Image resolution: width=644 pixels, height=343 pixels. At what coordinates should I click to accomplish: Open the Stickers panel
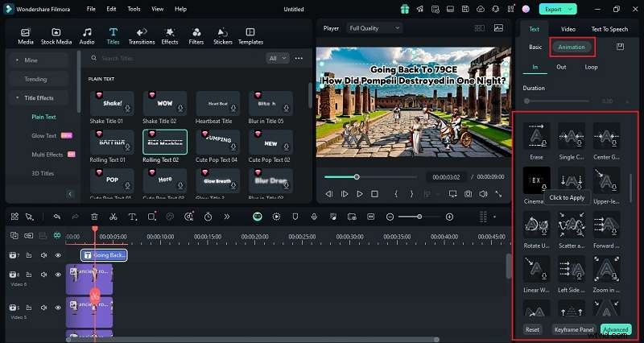point(223,36)
